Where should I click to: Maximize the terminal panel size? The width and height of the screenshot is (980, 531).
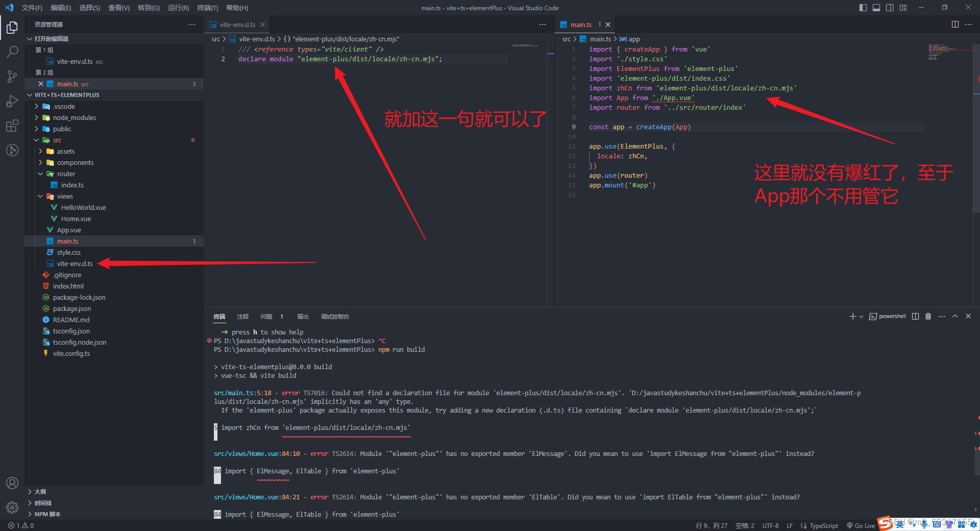click(955, 317)
